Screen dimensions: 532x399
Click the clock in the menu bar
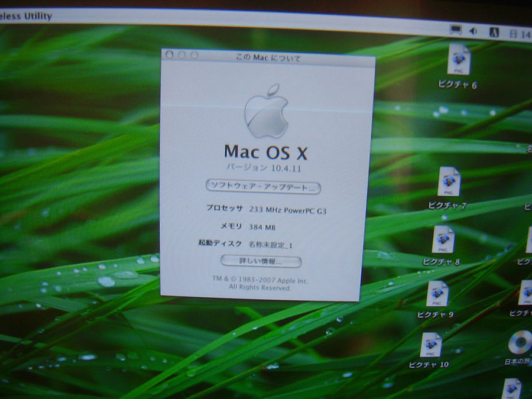pos(520,34)
